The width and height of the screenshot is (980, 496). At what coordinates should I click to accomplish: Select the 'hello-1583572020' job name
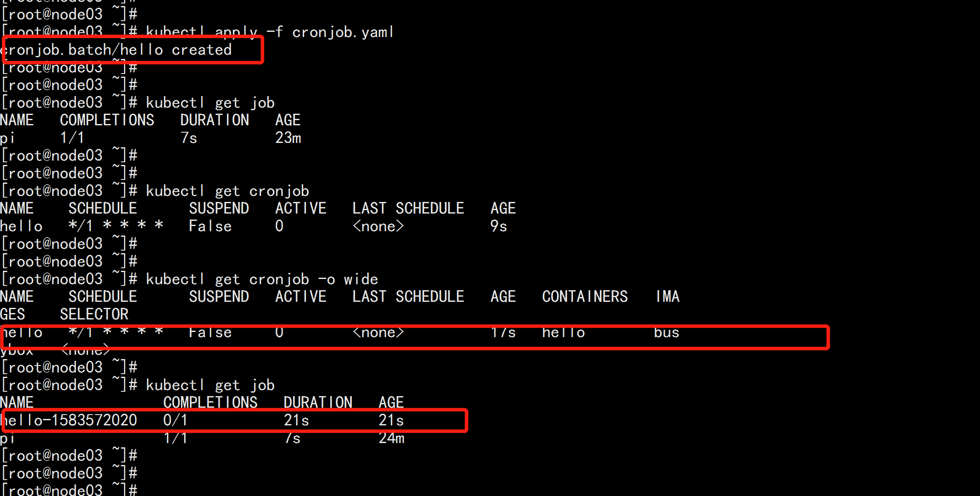click(69, 420)
